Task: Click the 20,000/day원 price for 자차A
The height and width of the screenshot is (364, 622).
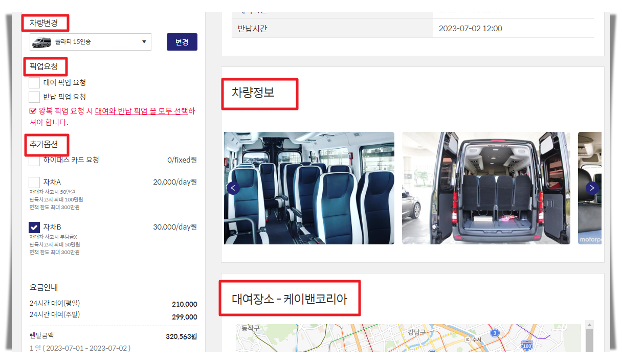Action: pos(175,182)
